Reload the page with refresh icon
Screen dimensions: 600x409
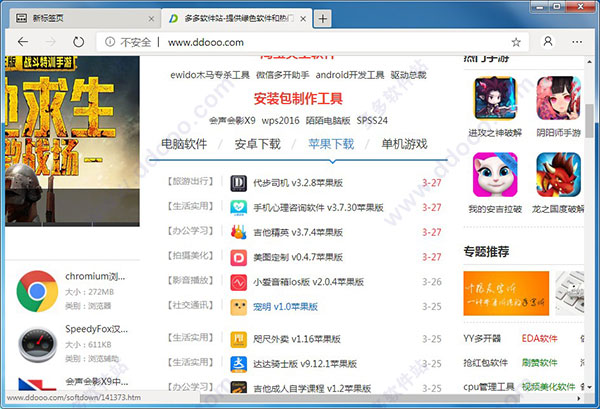pos(78,41)
